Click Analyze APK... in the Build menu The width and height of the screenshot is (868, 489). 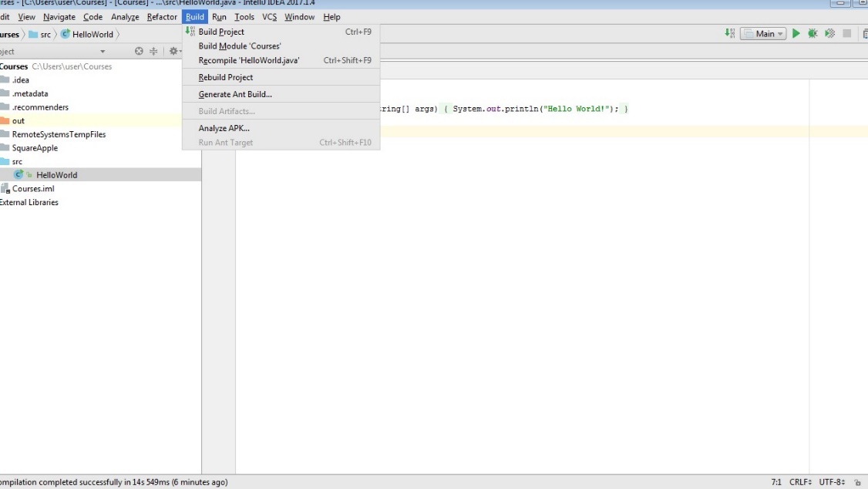pyautogui.click(x=224, y=128)
